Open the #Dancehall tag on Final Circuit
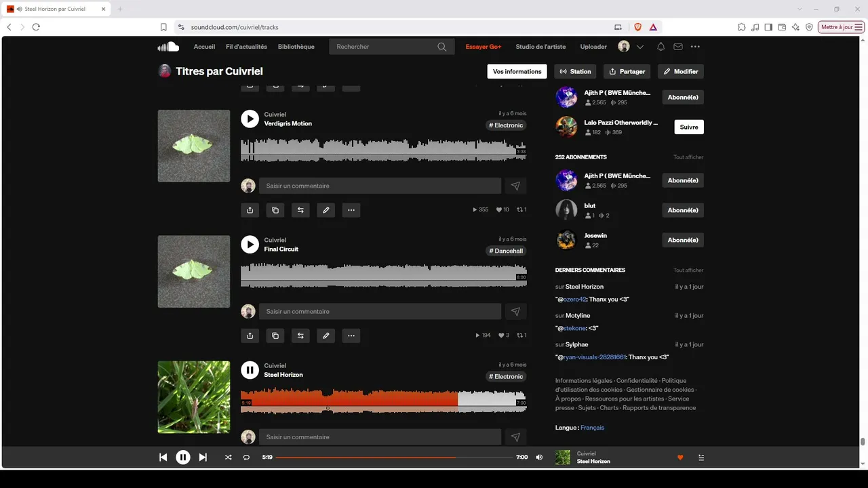The width and height of the screenshot is (868, 488). pos(507,251)
